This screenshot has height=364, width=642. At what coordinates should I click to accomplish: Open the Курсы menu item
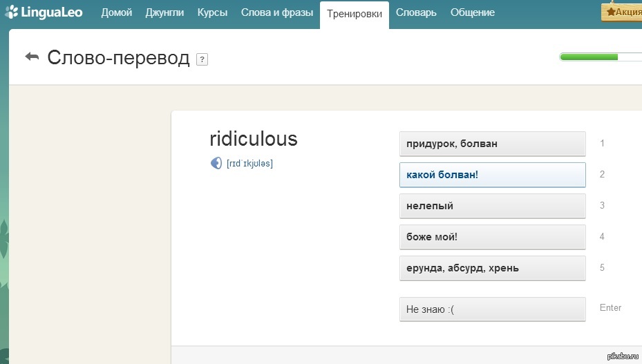coord(212,12)
